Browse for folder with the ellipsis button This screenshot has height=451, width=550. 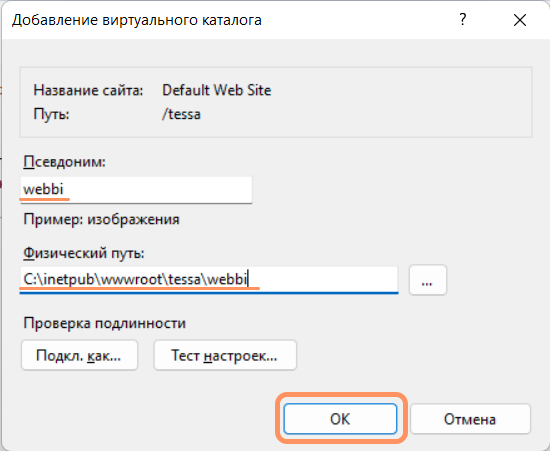428,280
